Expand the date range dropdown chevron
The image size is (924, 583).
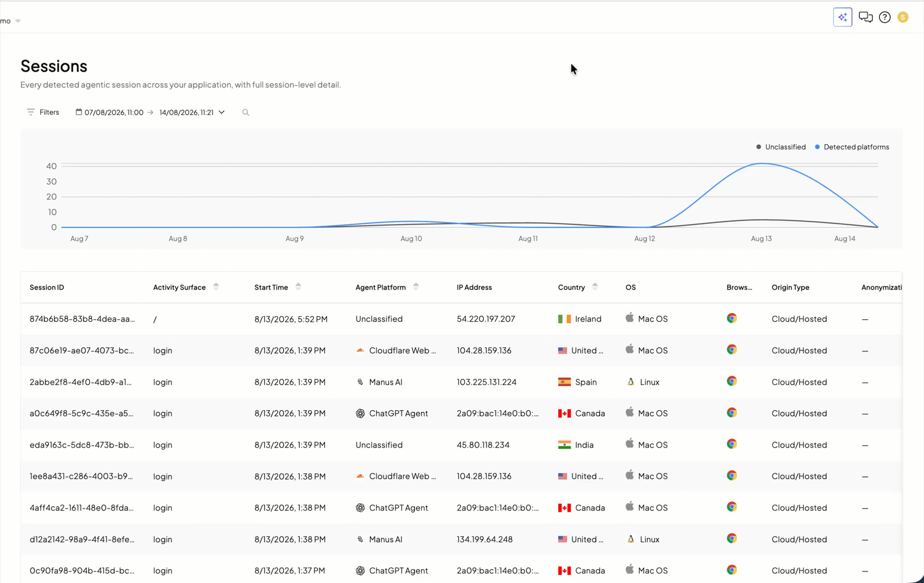(x=221, y=112)
